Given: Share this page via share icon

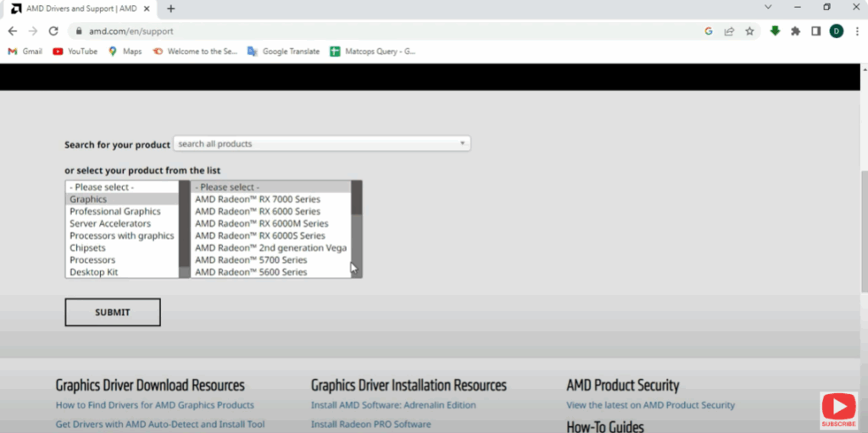Looking at the screenshot, I should (729, 31).
